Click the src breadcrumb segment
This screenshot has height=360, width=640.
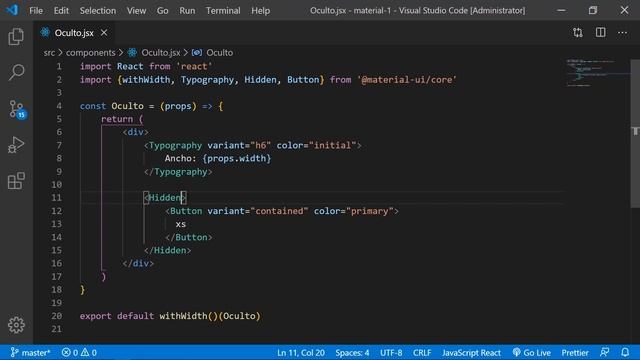pyautogui.click(x=49, y=53)
